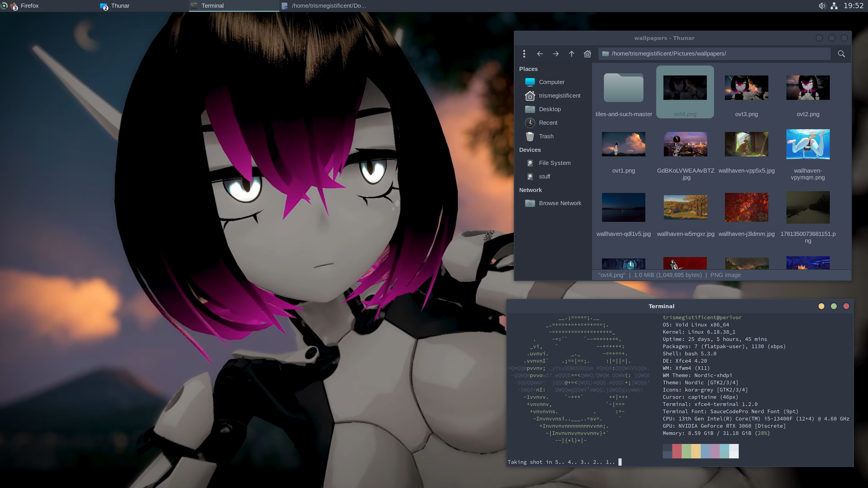Image resolution: width=868 pixels, height=488 pixels.
Task: Select the GdBKoLVWEAAvBTZ.jpg thumbnail
Action: (685, 144)
